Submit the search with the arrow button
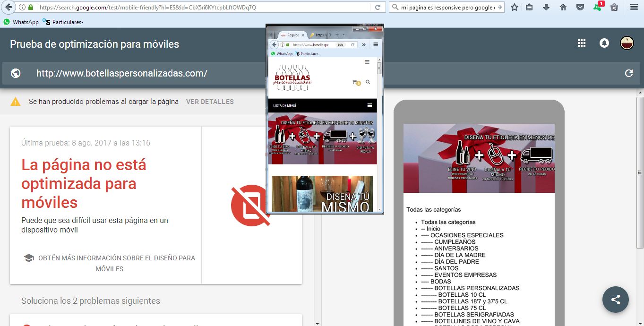644x326 pixels. coord(500,8)
